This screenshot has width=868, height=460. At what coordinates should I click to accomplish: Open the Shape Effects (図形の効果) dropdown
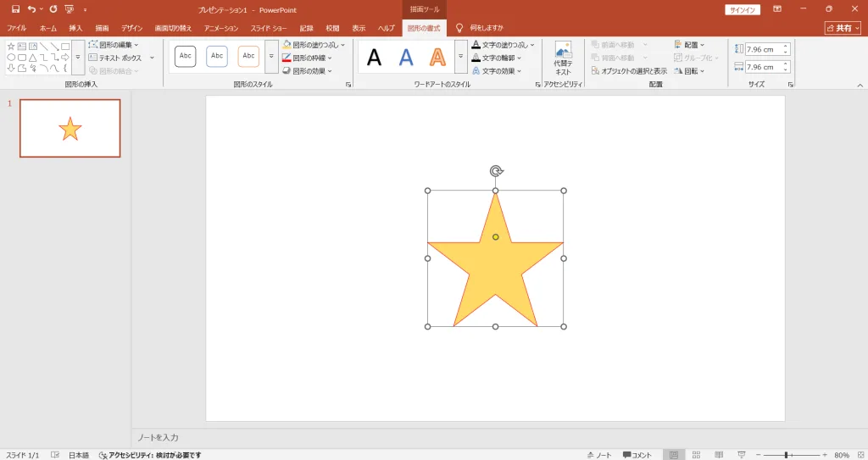[307, 71]
